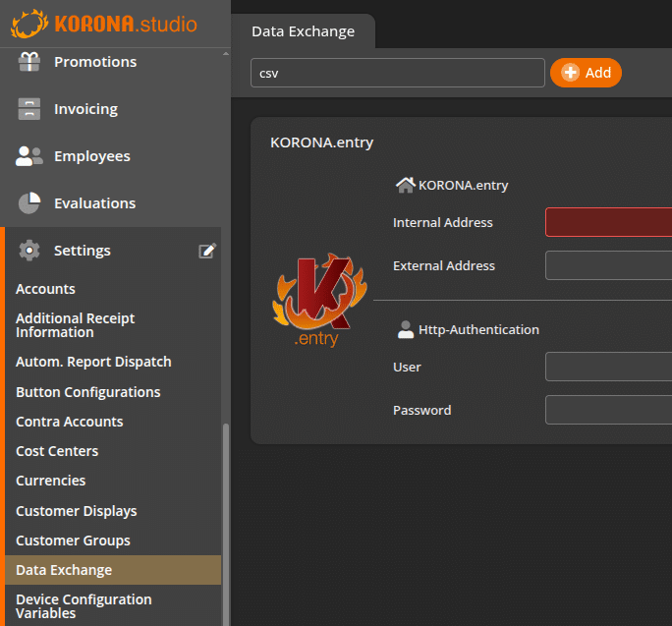This screenshot has width=672, height=626.
Task: Click the sidebar vertical scrollbar
Action: pyautogui.click(x=226, y=521)
